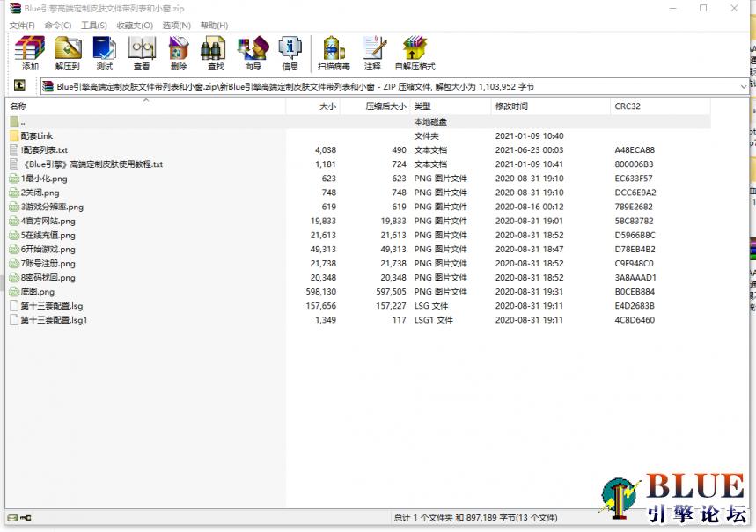
Task: Launch the Wizard (向导) icon
Action: coord(253,53)
